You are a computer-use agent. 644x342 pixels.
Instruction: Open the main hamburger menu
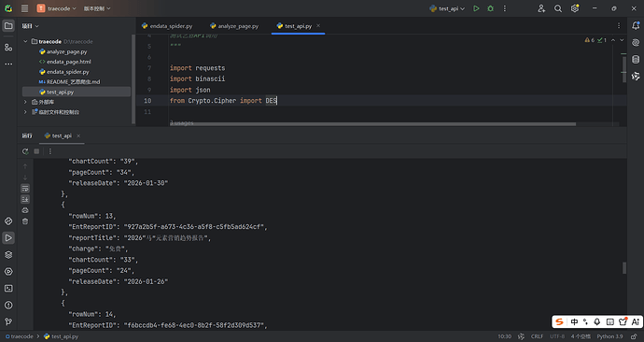[24, 8]
